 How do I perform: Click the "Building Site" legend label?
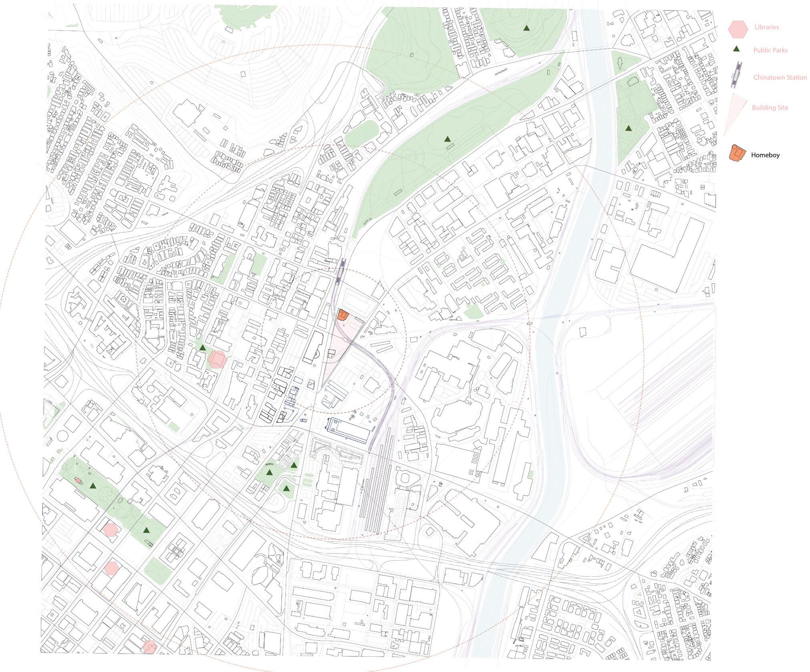click(x=770, y=107)
